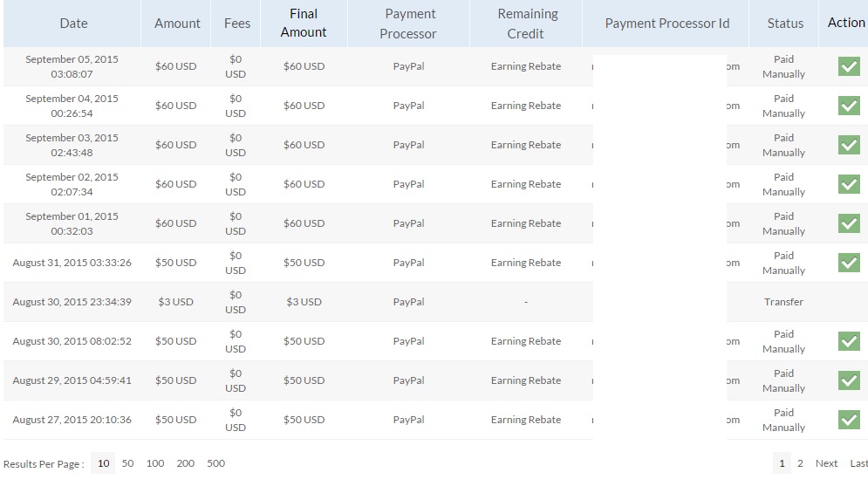Click the Status column header
The width and height of the screenshot is (868, 493).
point(785,24)
